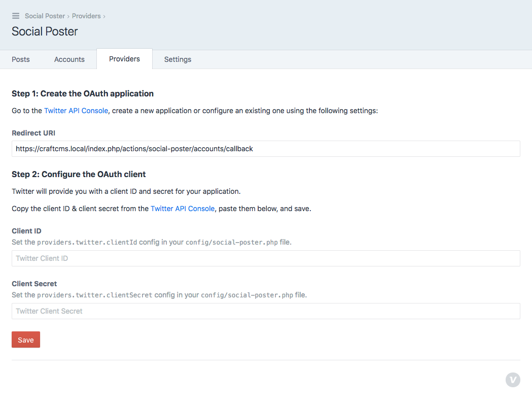Select the Providers tab
The height and width of the screenshot is (406, 532).
tap(125, 59)
